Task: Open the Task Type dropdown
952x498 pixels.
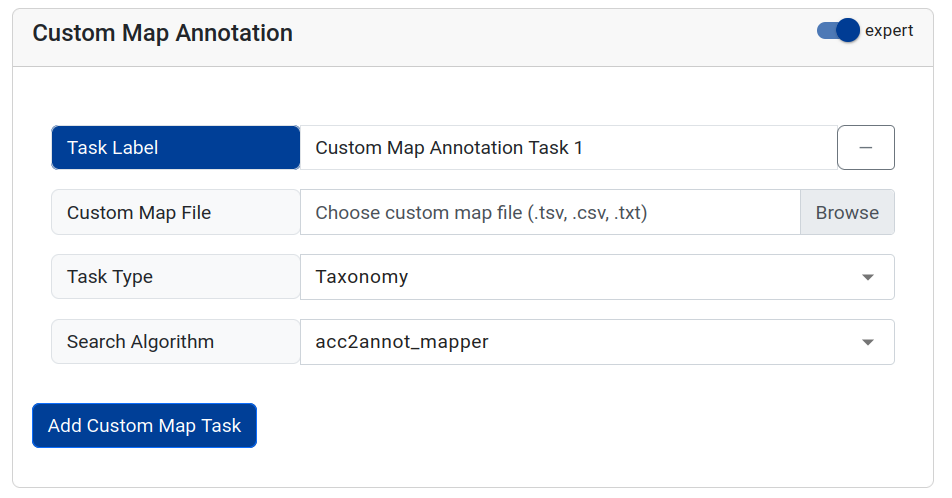Action: (x=596, y=277)
